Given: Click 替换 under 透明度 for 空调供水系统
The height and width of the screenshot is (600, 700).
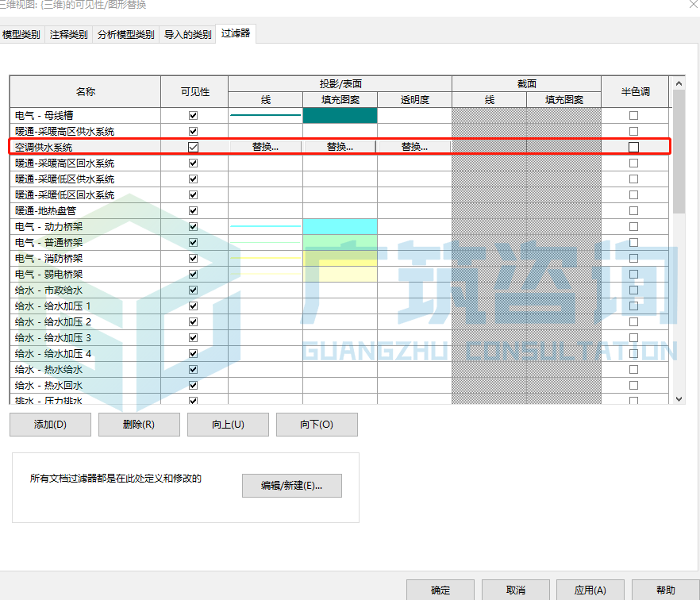Looking at the screenshot, I should click(415, 147).
